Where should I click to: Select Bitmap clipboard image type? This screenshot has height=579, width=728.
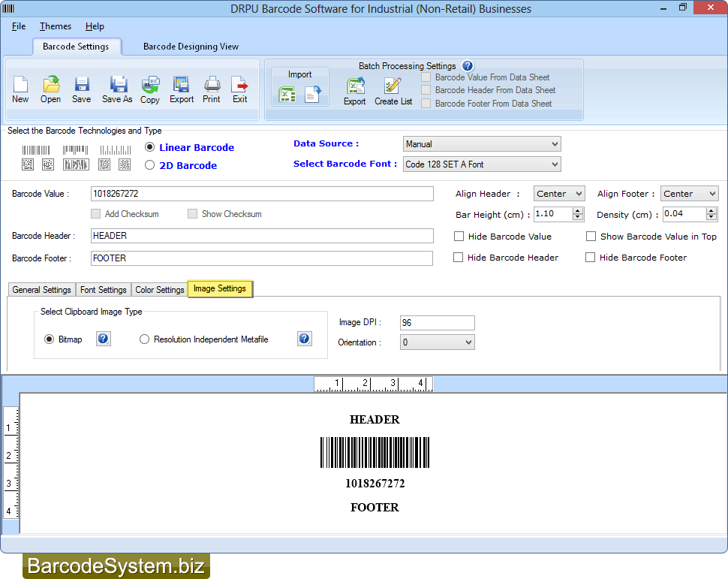49,339
